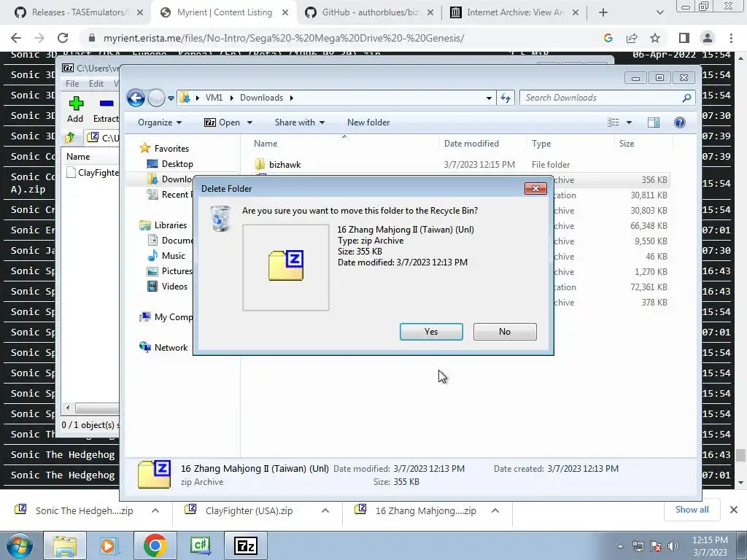The width and height of the screenshot is (747, 560).
Task: Open 7-Zip Edit menu
Action: tap(96, 83)
